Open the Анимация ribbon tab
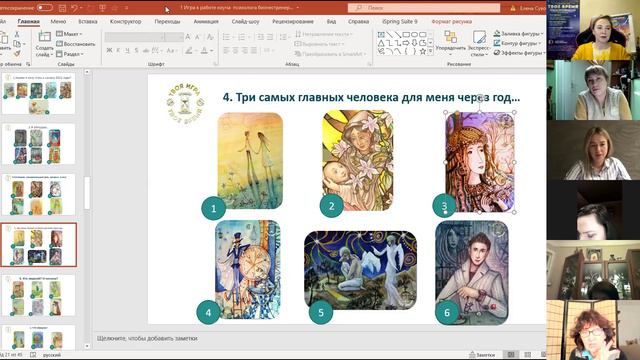The height and width of the screenshot is (360, 640). (206, 21)
